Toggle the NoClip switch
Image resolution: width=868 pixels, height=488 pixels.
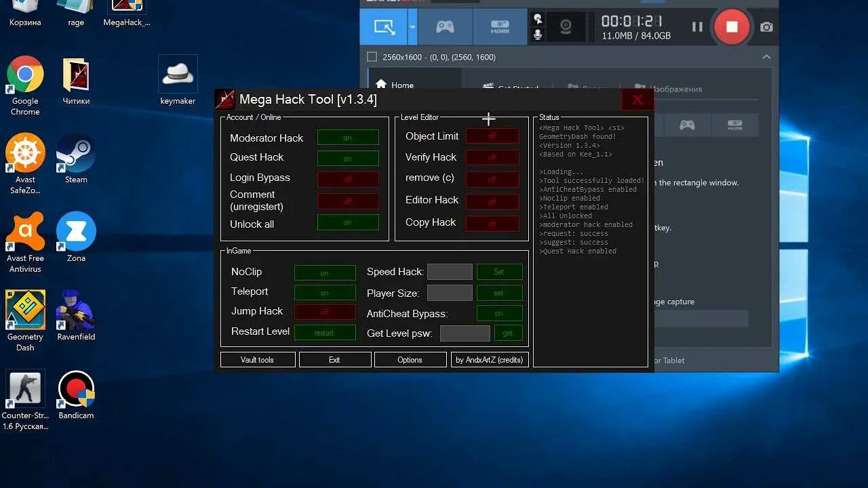point(325,273)
